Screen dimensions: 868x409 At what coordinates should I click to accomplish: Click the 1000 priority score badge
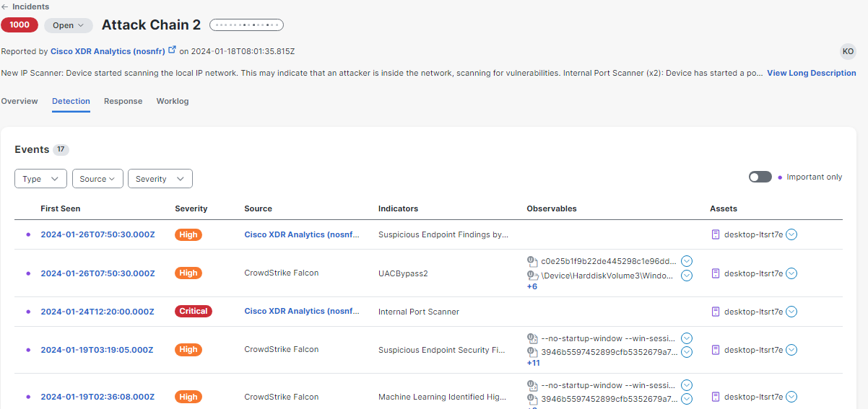tap(19, 25)
